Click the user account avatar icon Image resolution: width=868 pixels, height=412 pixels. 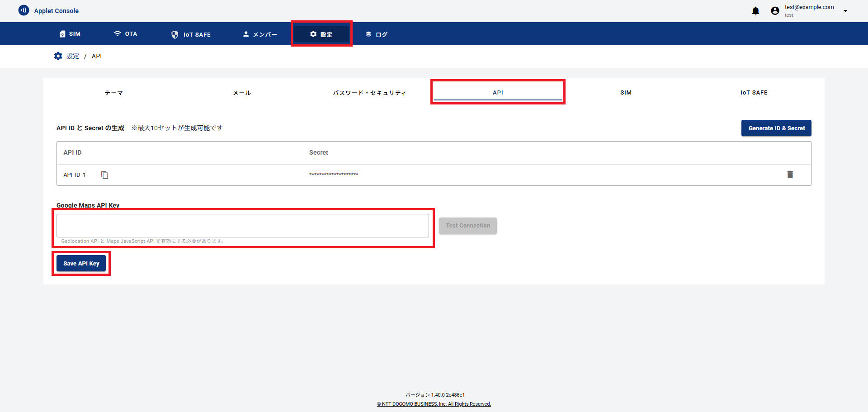tap(775, 11)
